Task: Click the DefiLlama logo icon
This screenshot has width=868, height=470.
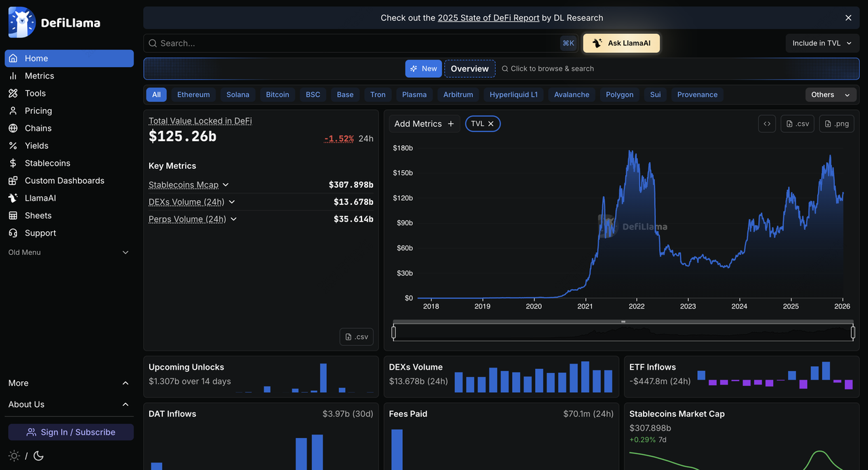Action: click(x=22, y=22)
